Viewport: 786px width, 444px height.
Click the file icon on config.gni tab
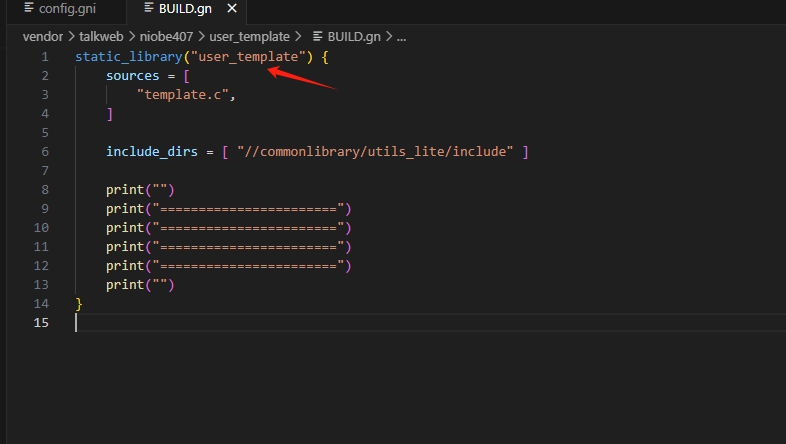(29, 9)
